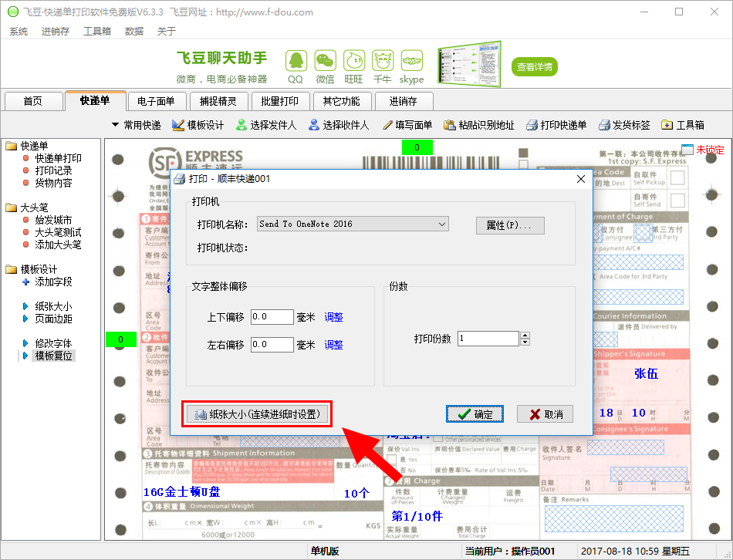Confirm printing with the 确定 button
Screen dimensions: 733x560
tap(475, 414)
